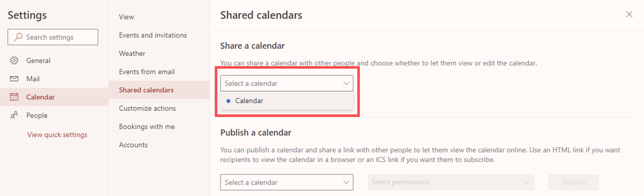
Task: Open the Share a calendar dropdown
Action: coord(287,83)
